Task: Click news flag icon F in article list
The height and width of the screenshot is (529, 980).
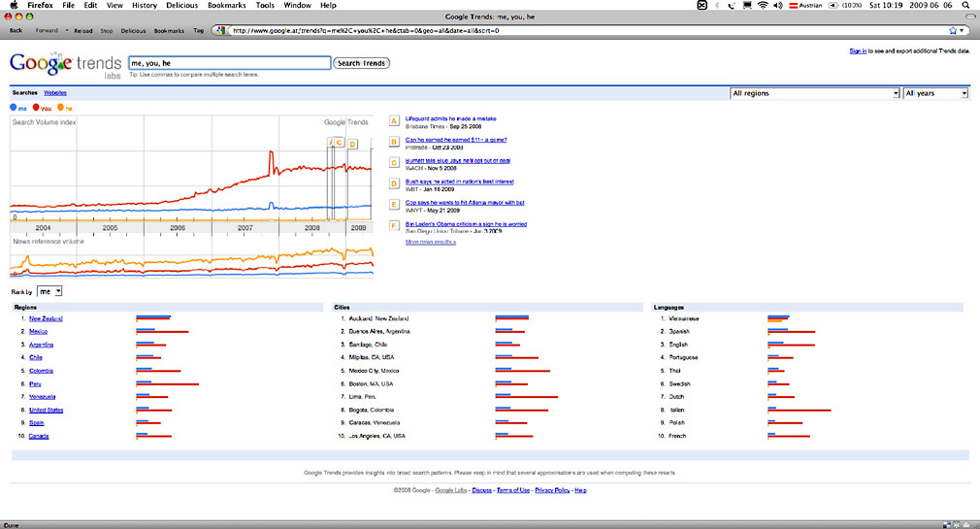Action: (x=394, y=226)
